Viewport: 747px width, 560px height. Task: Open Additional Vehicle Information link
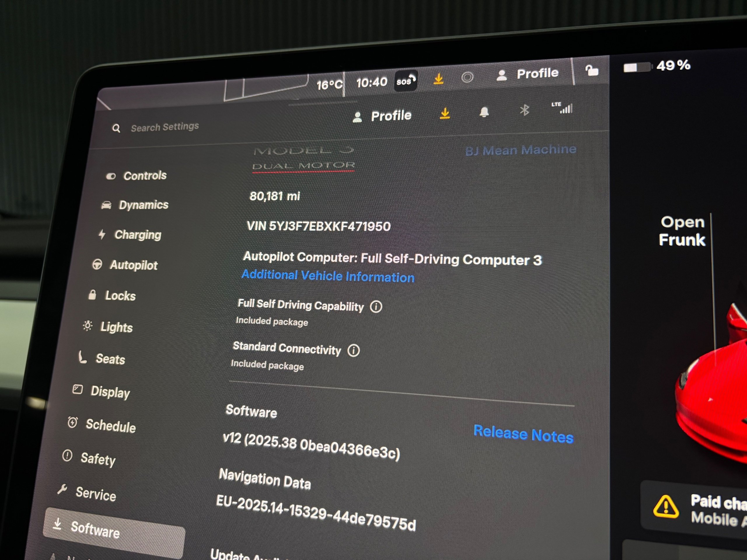(328, 276)
